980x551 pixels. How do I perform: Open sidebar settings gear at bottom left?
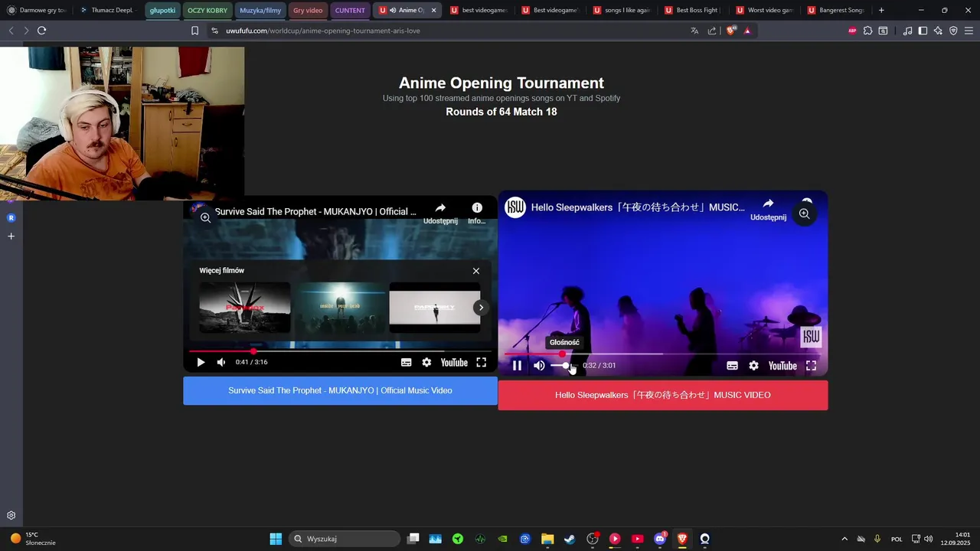pos(11,516)
